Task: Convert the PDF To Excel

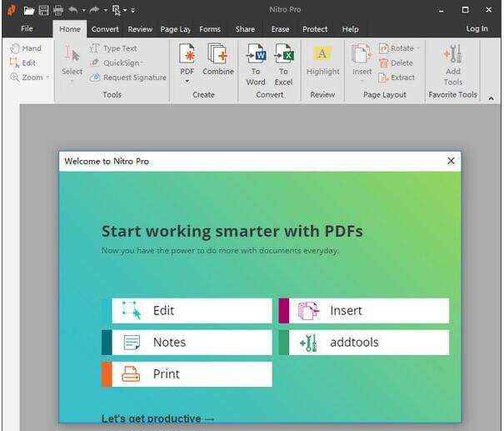Action: (x=283, y=65)
